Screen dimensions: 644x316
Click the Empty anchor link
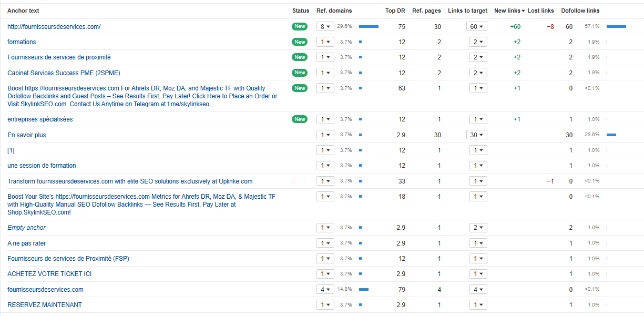point(26,228)
